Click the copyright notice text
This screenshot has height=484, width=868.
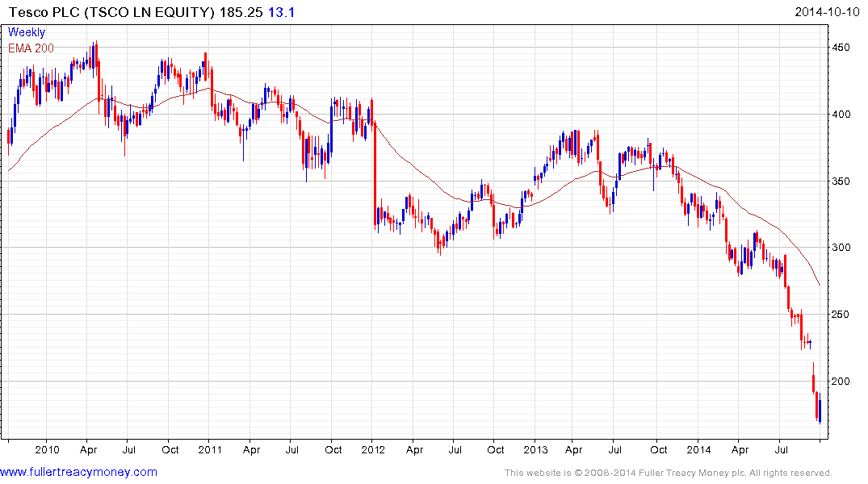tap(669, 473)
